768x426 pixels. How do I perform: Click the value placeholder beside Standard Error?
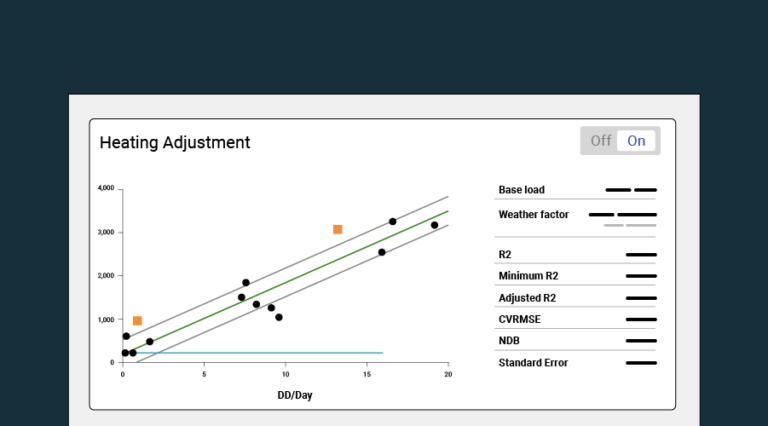pyautogui.click(x=641, y=363)
